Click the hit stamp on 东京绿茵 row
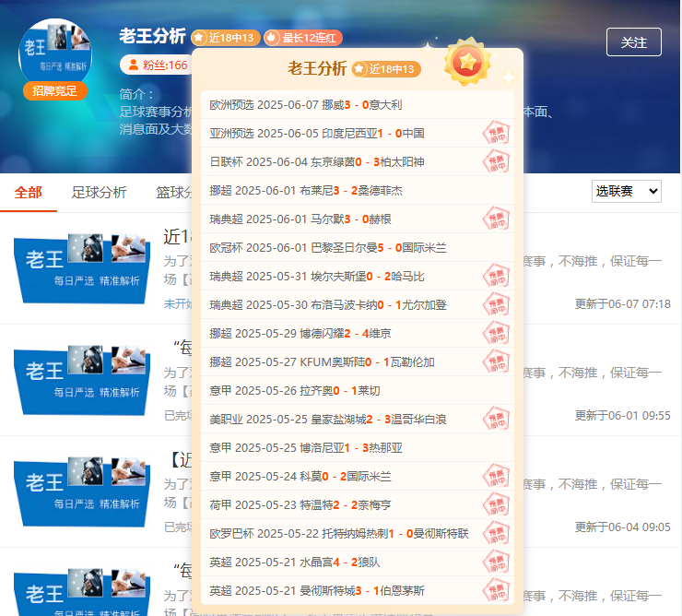The image size is (682, 616). (x=496, y=162)
